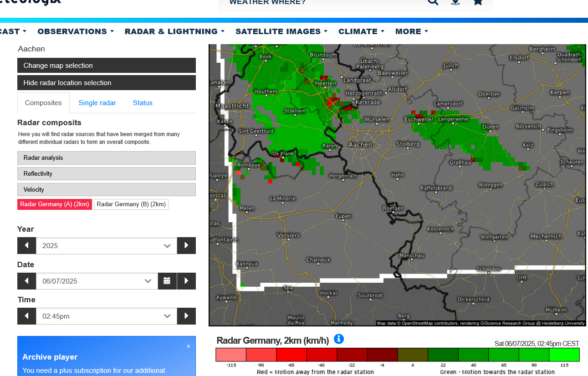Screen dimensions: 588x376
Task: Open the Time 02:45pm dropdown
Action: click(x=107, y=316)
